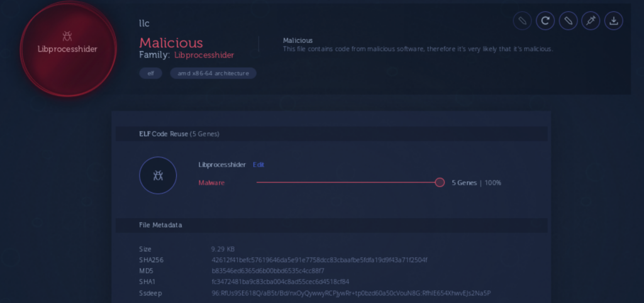Click the '5 Genes | 100%' value

click(477, 183)
